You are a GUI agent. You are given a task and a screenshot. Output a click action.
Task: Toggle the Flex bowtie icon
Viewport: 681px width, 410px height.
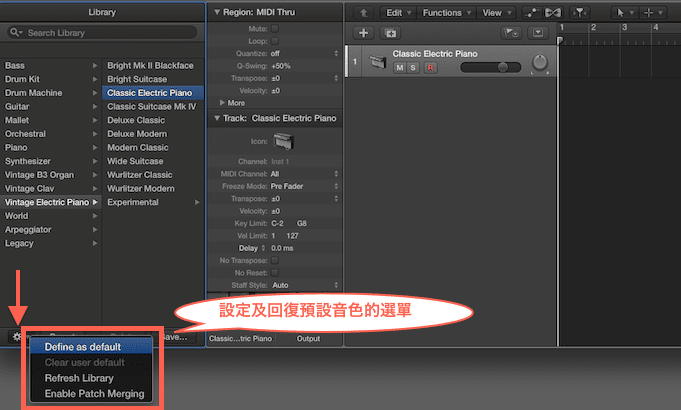click(x=553, y=13)
